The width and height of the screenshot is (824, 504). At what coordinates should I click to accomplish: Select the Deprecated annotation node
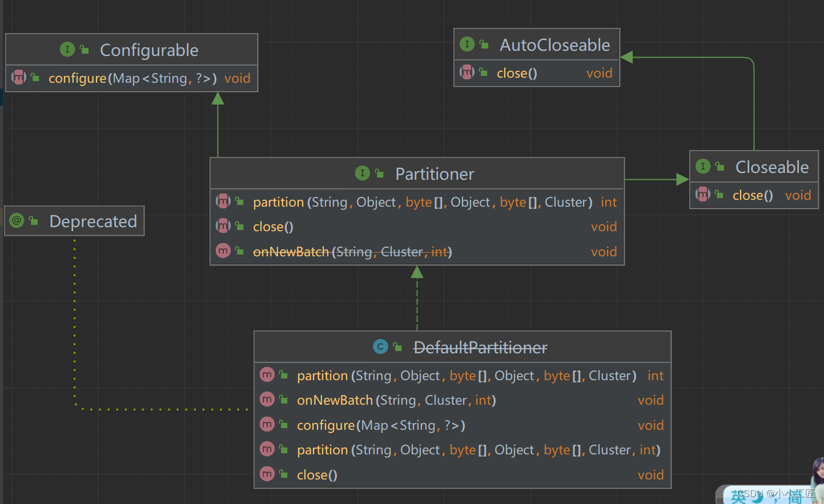pyautogui.click(x=93, y=221)
